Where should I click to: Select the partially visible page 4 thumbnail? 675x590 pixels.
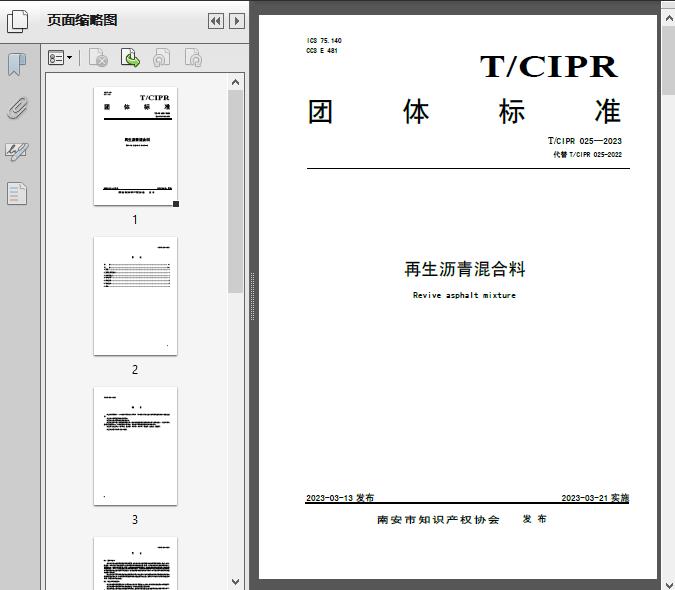coord(136,563)
